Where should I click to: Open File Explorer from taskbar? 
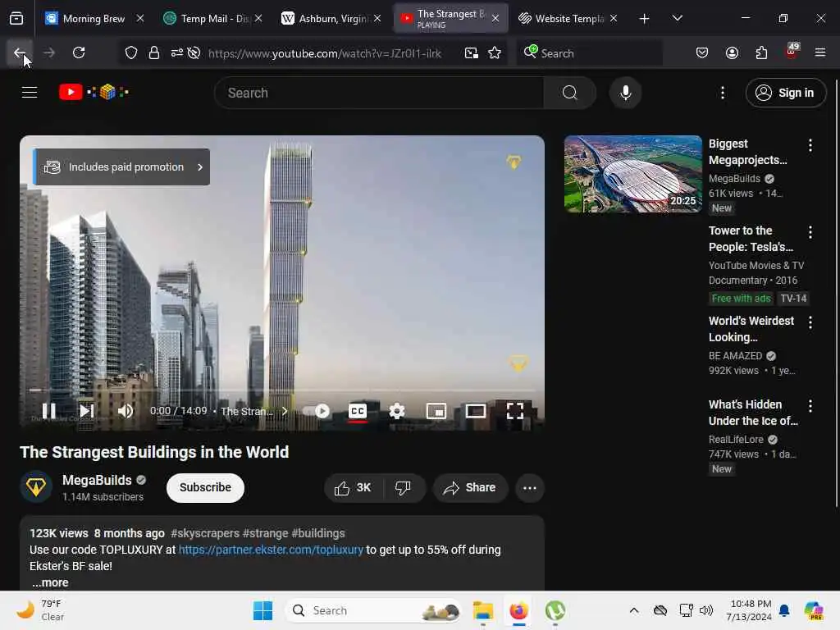482,610
